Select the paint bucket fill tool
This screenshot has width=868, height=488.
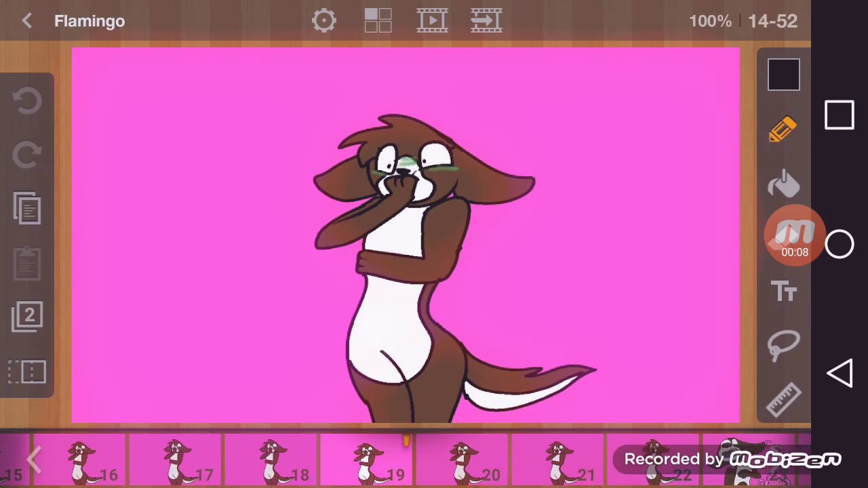pos(783,184)
